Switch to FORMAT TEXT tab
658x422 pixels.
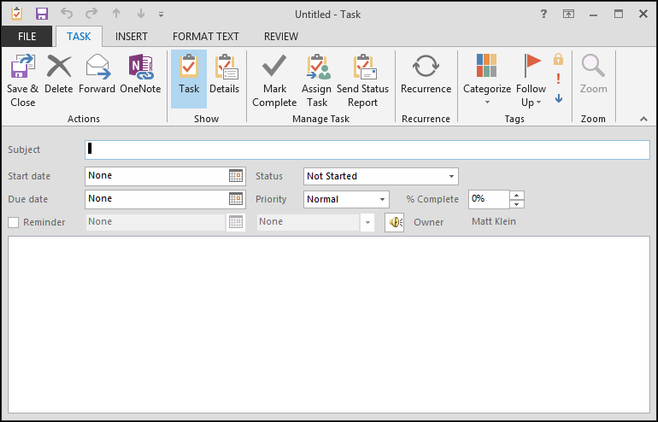(x=206, y=36)
